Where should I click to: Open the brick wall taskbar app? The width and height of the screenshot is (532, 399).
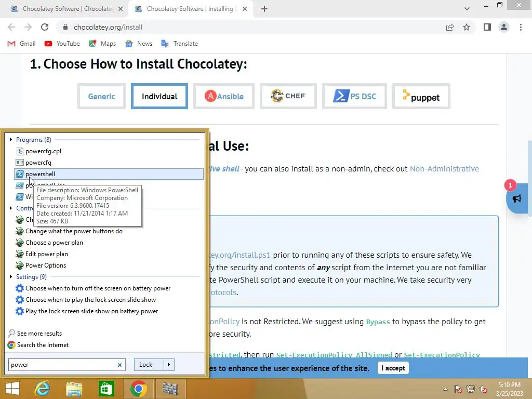tap(170, 389)
